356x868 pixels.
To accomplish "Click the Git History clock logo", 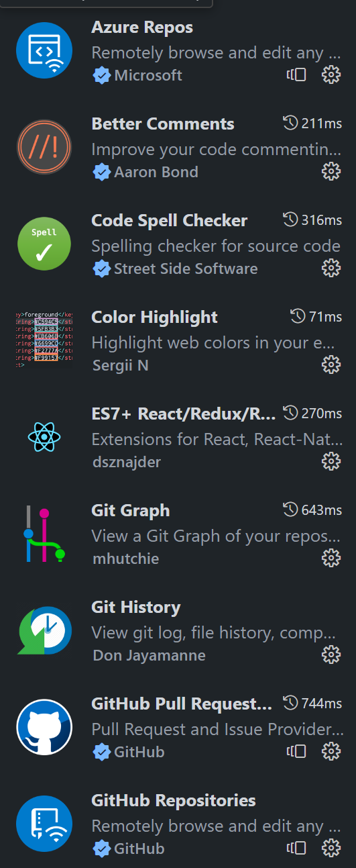I will [x=44, y=630].
